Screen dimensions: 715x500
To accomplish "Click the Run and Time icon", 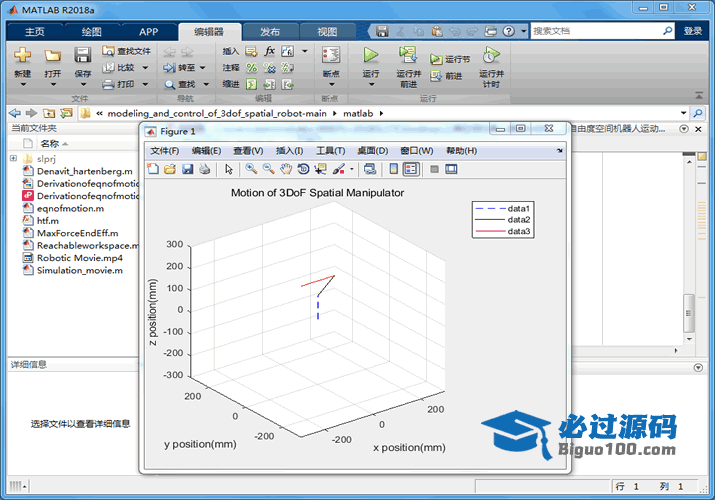I will coord(491,55).
